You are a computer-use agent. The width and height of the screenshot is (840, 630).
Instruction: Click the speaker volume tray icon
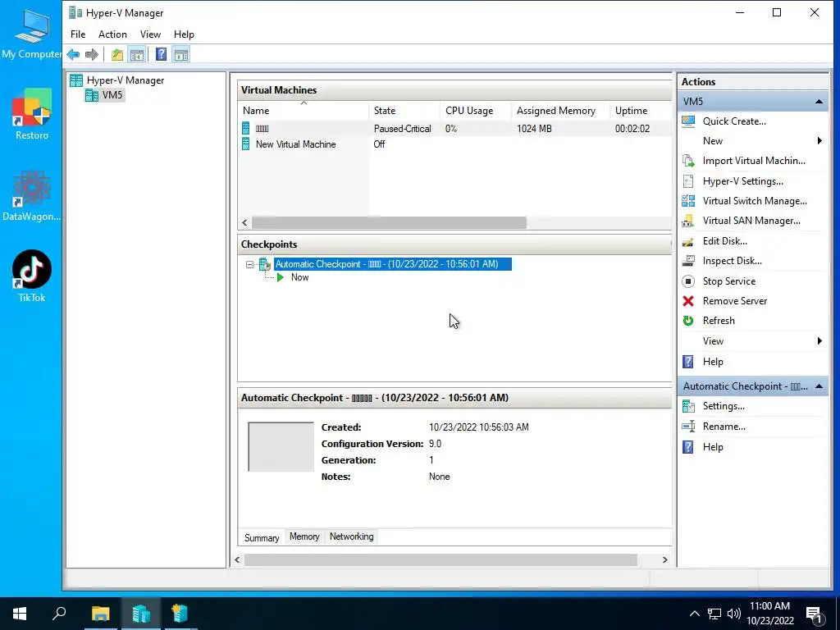pos(733,614)
